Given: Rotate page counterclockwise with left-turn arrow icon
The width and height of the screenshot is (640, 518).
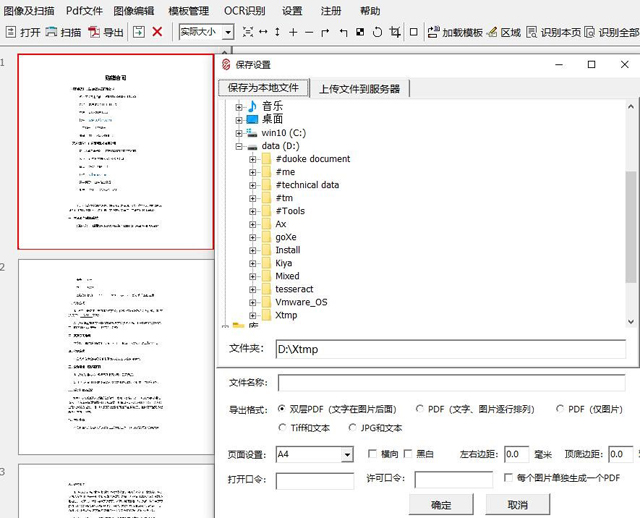Looking at the screenshot, I should pyautogui.click(x=343, y=32).
